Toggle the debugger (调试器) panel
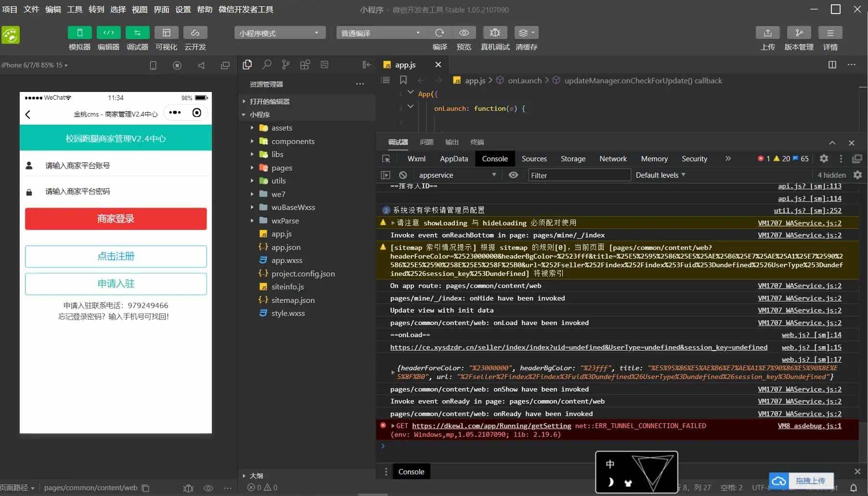The image size is (868, 496). 137,33
